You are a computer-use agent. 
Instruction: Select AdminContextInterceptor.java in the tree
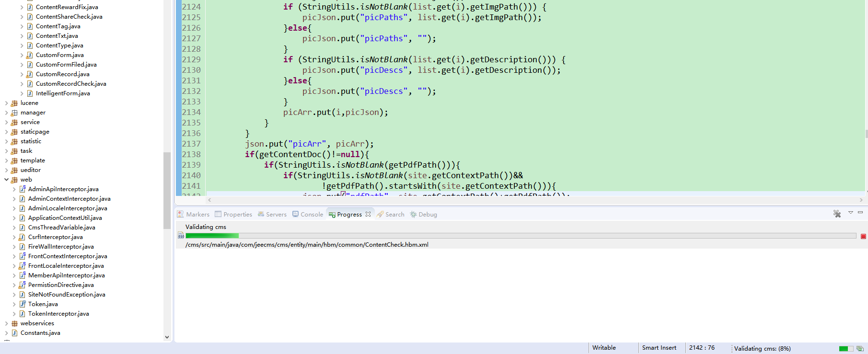point(69,199)
